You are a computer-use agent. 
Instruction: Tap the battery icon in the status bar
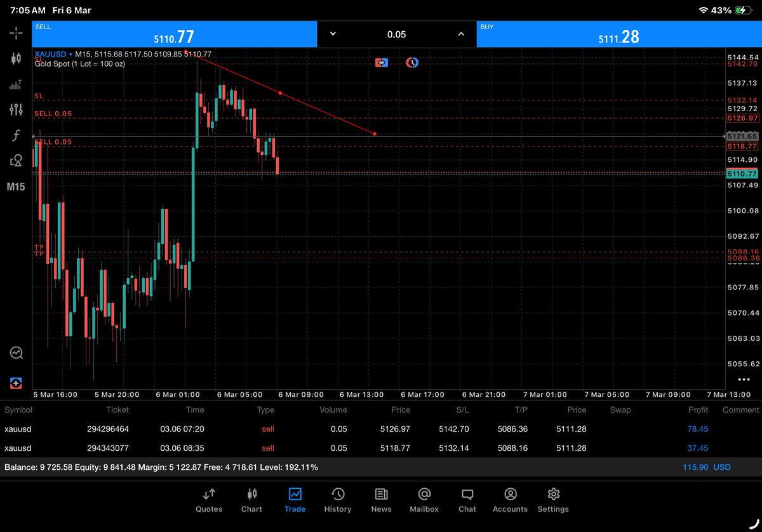point(743,10)
